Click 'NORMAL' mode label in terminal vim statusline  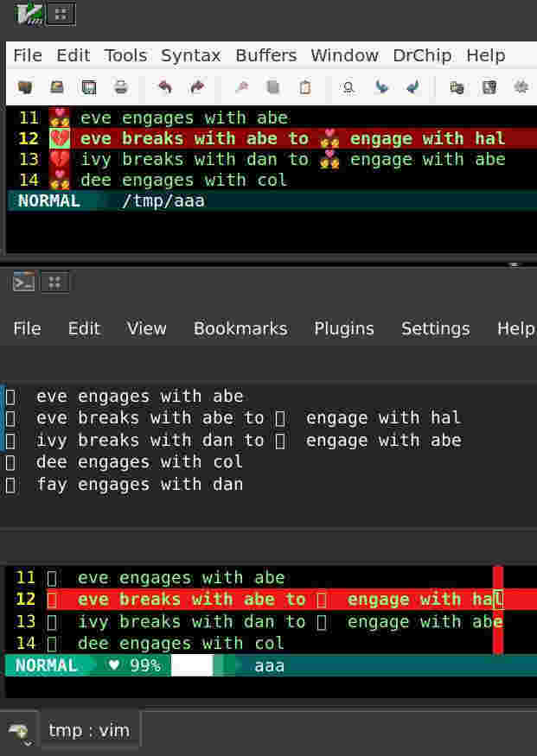47,666
